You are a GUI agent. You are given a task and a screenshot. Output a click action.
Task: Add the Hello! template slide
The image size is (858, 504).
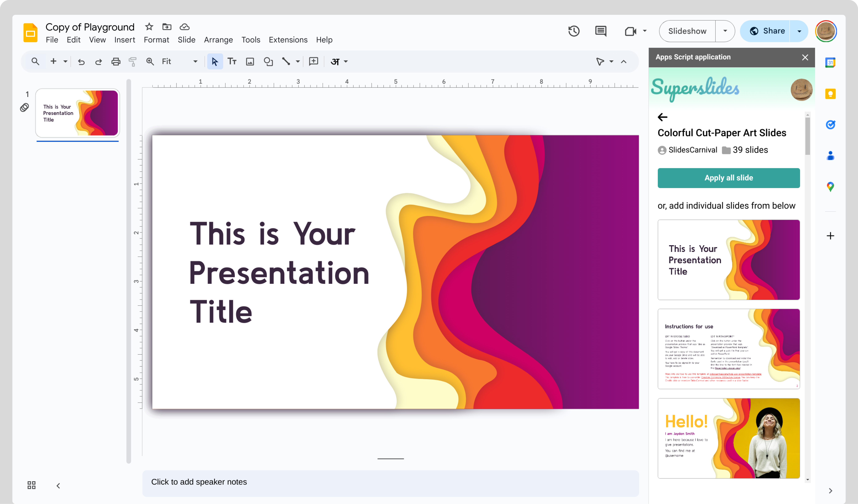click(x=729, y=438)
